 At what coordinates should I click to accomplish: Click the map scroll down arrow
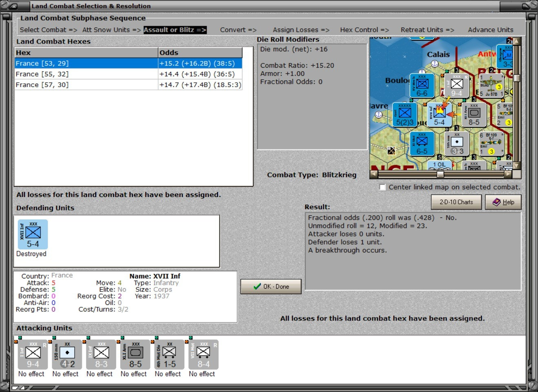[x=517, y=165]
